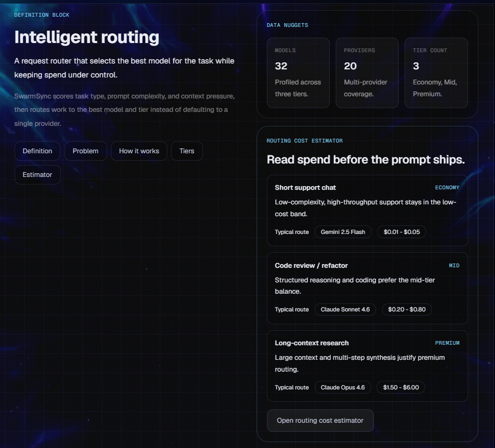Select the Claude Opus 4.6 route chip
Image resolution: width=495 pixels, height=448 pixels.
pyautogui.click(x=343, y=387)
